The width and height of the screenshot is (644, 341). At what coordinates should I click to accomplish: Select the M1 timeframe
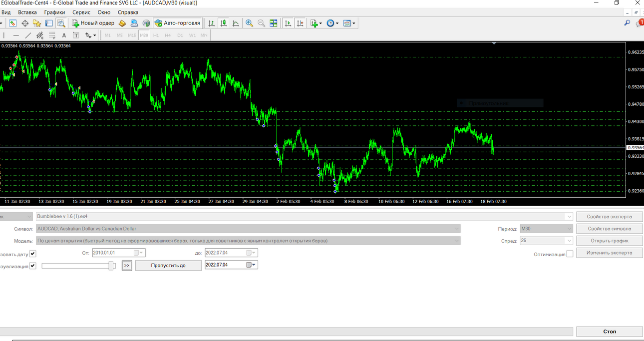click(x=107, y=35)
